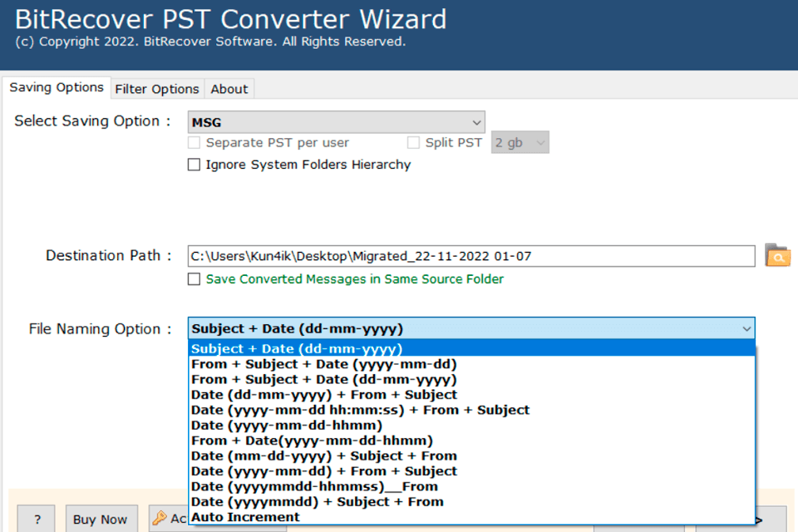This screenshot has height=532, width=798.
Task: Pick Date (dd-mm-yyyy) + From + Subject
Action: tap(471, 395)
